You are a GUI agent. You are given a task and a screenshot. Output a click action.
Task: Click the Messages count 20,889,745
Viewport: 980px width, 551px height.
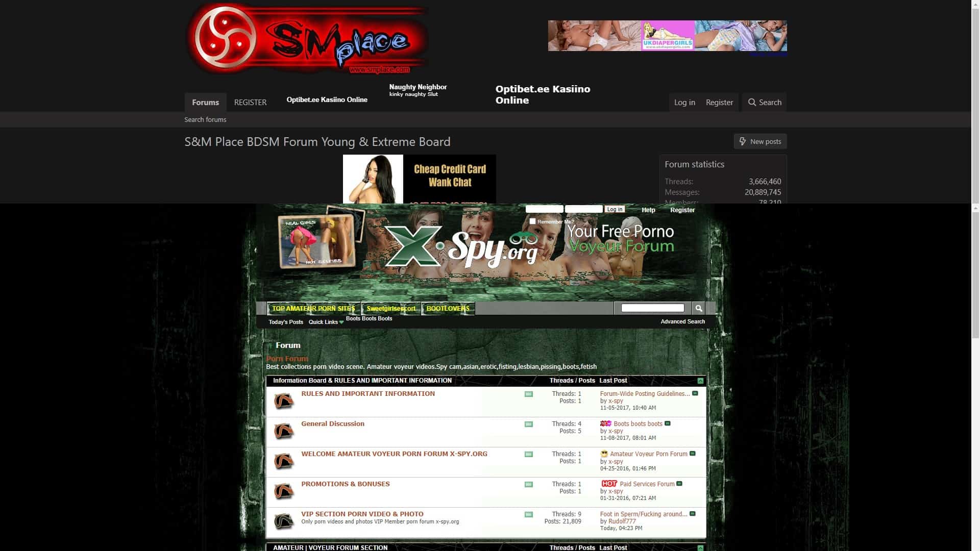(x=763, y=192)
